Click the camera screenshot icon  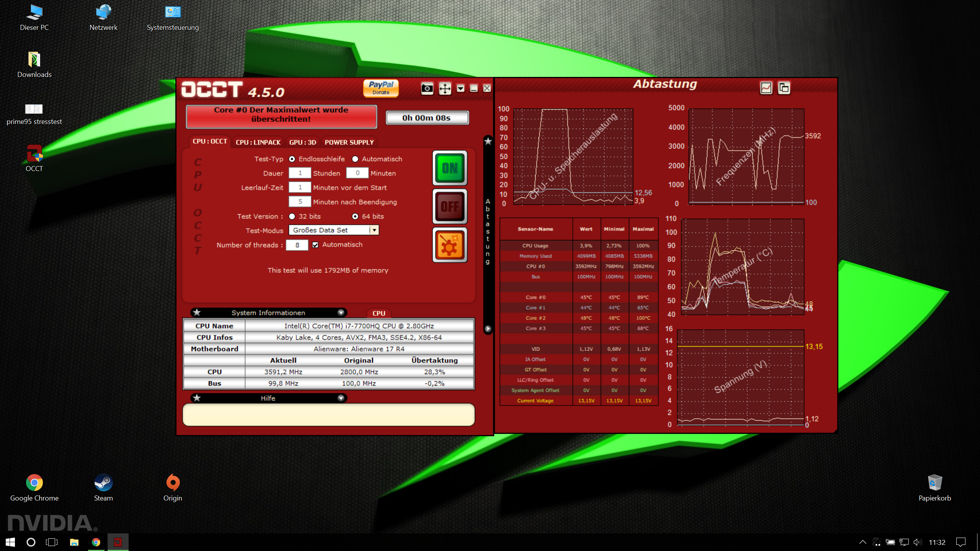point(427,89)
